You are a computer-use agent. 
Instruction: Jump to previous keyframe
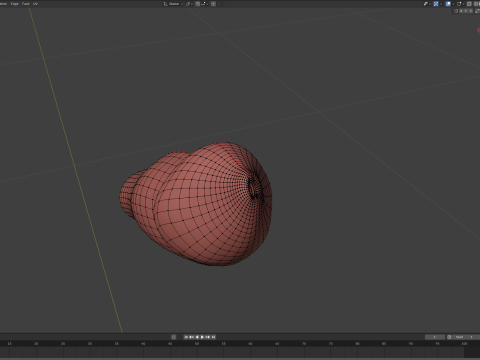click(x=191, y=337)
